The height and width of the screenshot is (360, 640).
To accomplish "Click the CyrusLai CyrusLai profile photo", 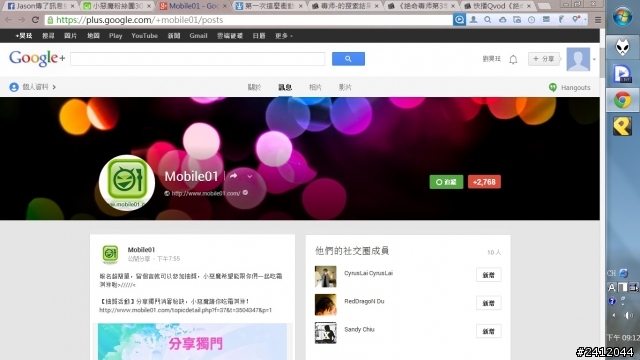I will [x=326, y=276].
